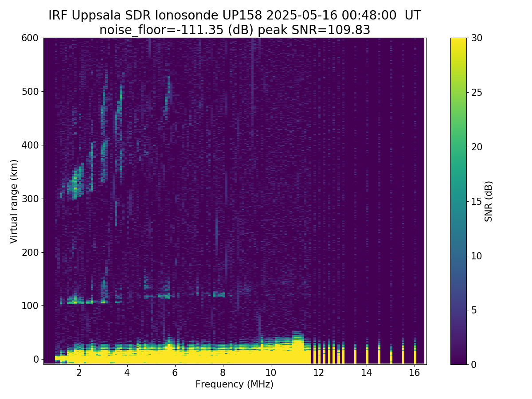Click y-axis tick label 200
Viewport: 532px width, 399px height.
click(30, 252)
